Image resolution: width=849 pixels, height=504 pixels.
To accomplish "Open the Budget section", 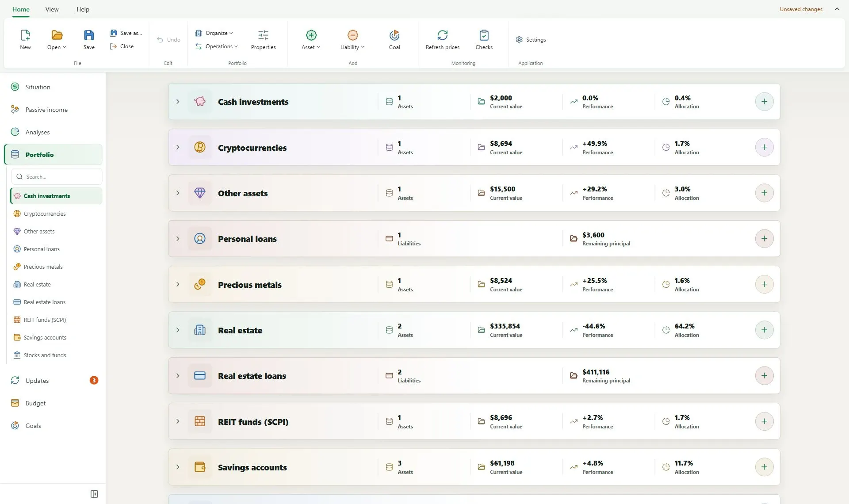I will click(x=53, y=403).
